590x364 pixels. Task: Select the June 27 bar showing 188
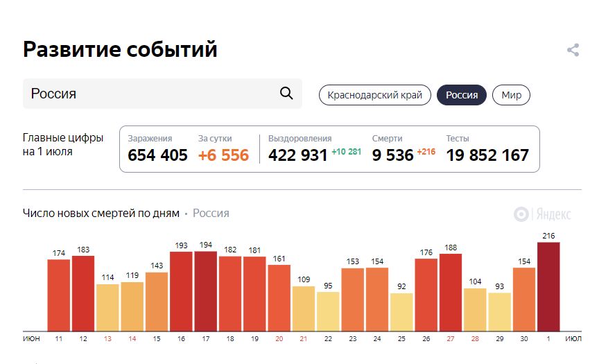point(450,293)
